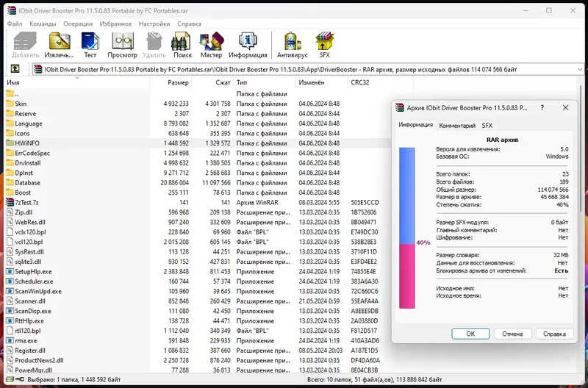
Task: Select the WebRes.dll file
Action: [x=30, y=222]
